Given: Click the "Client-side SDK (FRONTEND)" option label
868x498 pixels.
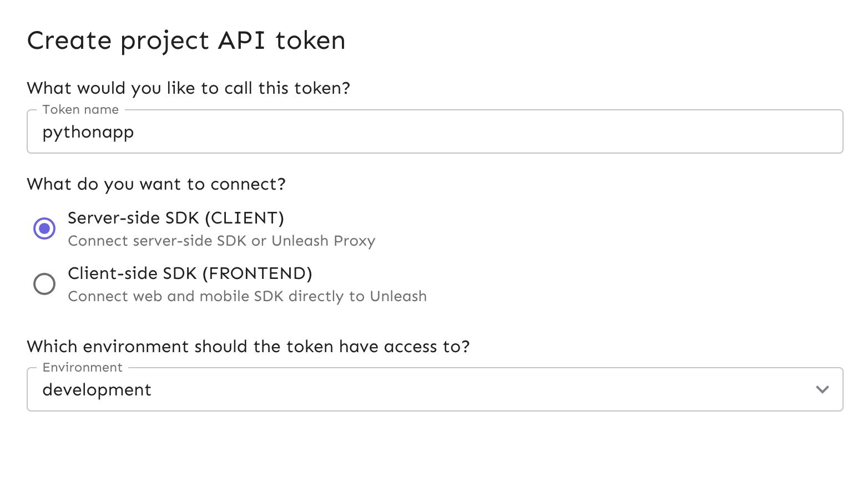Looking at the screenshot, I should (190, 273).
